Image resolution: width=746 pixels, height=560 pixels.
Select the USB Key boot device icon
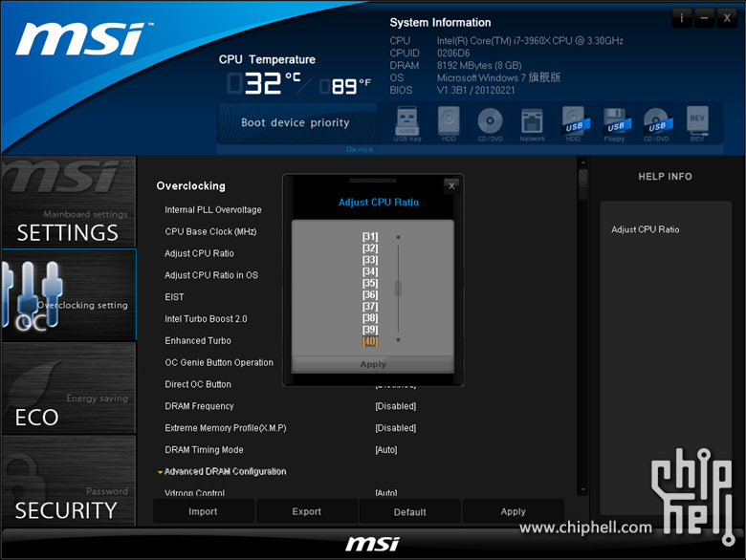pyautogui.click(x=407, y=123)
